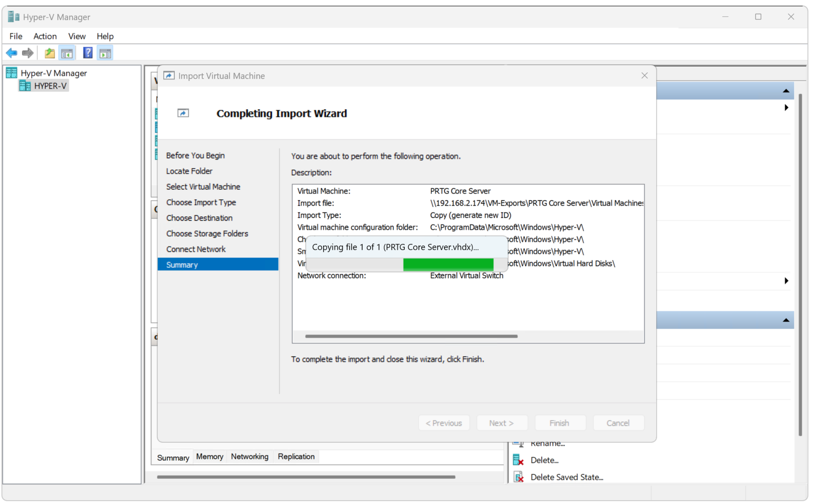Toggle the Show/Hide Console Tree icon
The height and width of the screenshot is (504, 813).
click(x=67, y=53)
